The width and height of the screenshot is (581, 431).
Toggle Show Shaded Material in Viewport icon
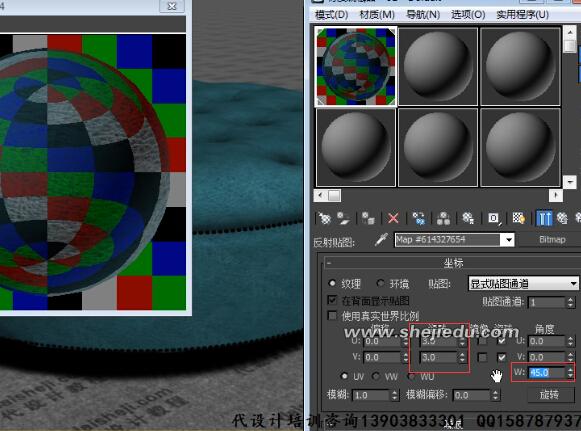click(518, 218)
